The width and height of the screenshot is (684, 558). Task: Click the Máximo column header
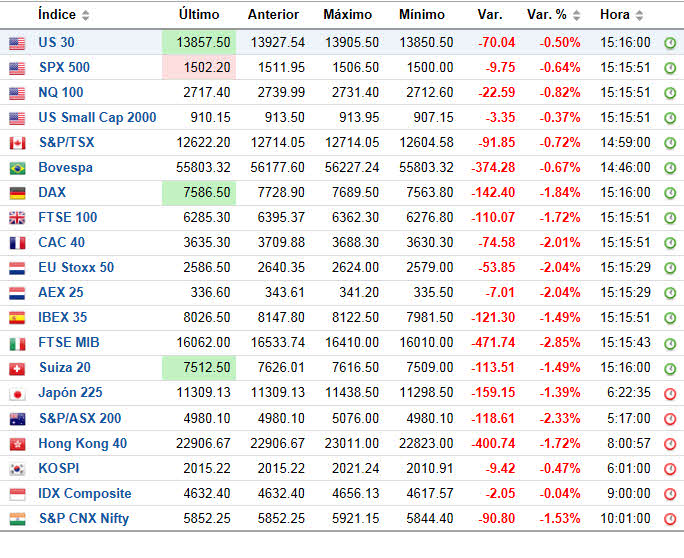tap(347, 15)
